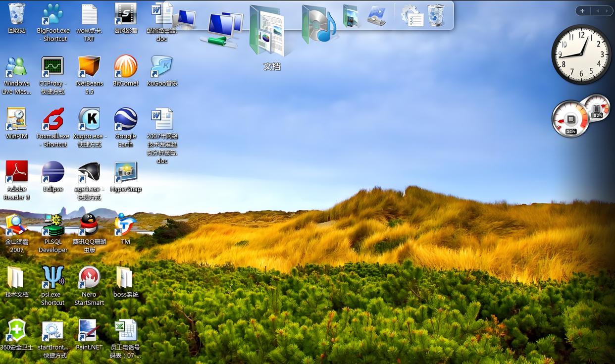
Task: Click the plus button to add gadgets
Action: pyautogui.click(x=582, y=11)
